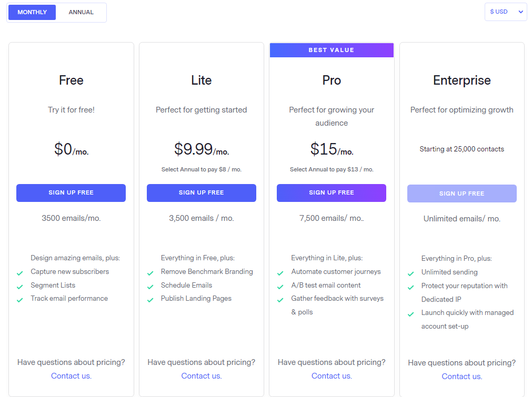The width and height of the screenshot is (532, 397).
Task: Click checkmark beside A/B test email content
Action: (x=280, y=287)
